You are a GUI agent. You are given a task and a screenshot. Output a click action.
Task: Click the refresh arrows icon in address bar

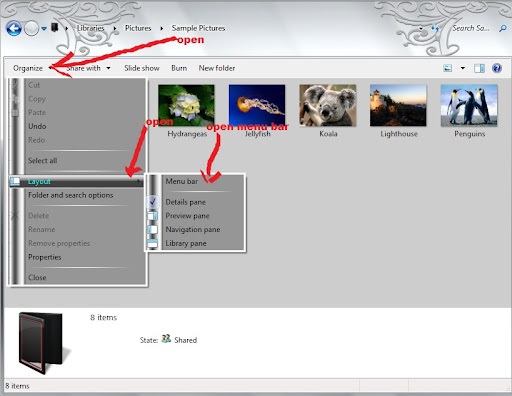[435, 28]
